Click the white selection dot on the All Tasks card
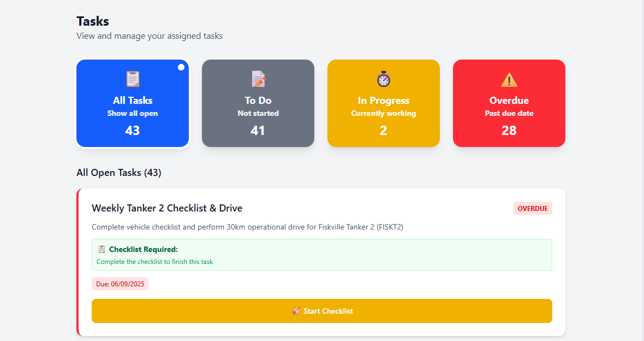 (x=181, y=67)
